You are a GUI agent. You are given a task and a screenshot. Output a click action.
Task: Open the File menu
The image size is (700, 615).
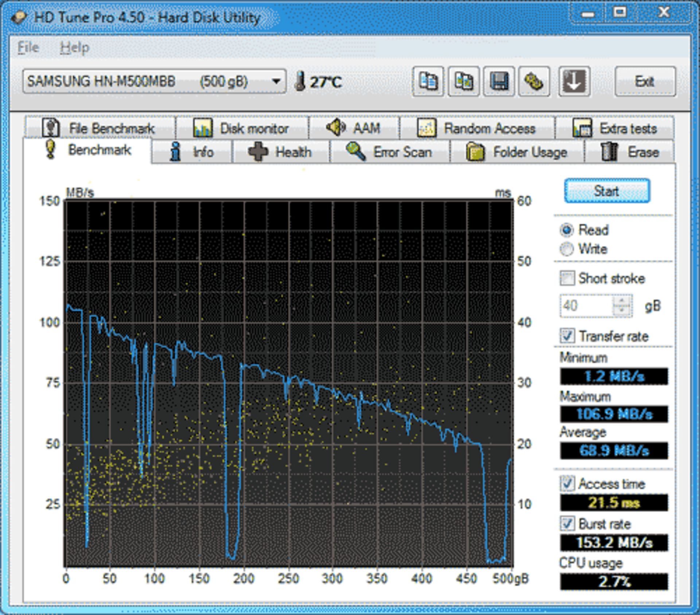click(x=28, y=47)
